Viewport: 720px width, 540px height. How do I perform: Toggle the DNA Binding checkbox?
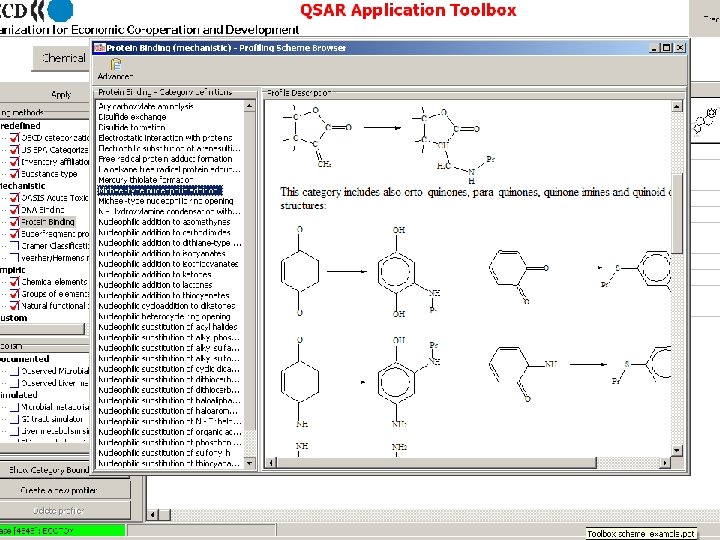pos(15,210)
